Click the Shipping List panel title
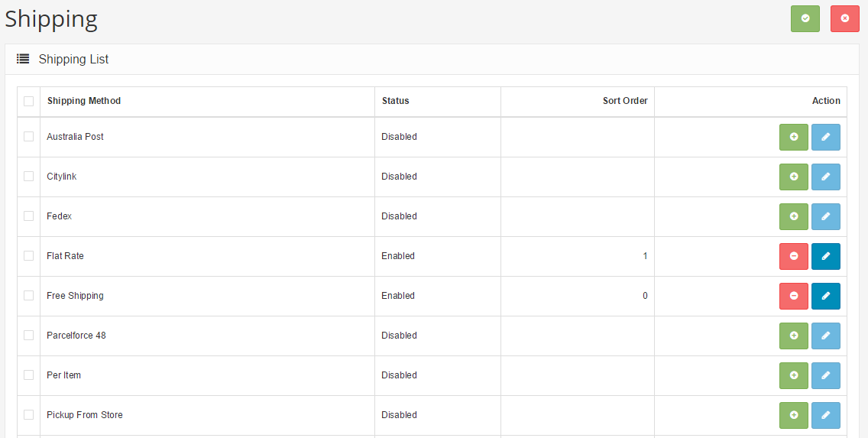Viewport: 868px width, 438px height. (73, 60)
